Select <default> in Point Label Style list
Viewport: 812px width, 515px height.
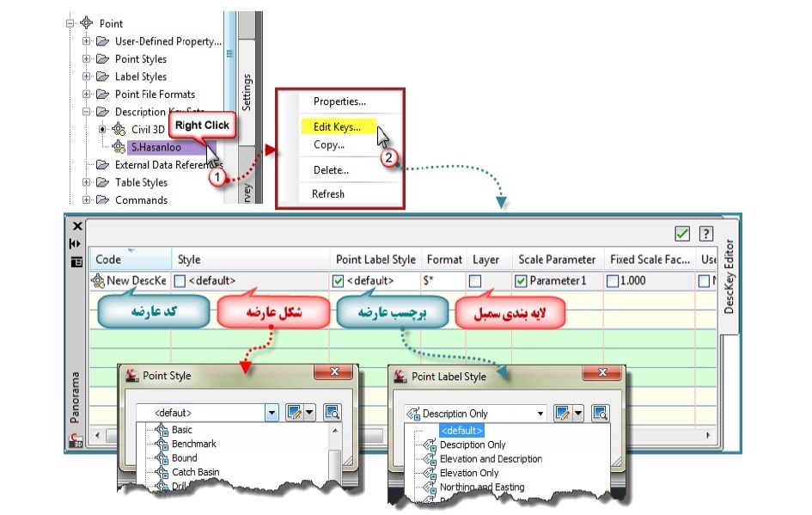pyautogui.click(x=462, y=431)
